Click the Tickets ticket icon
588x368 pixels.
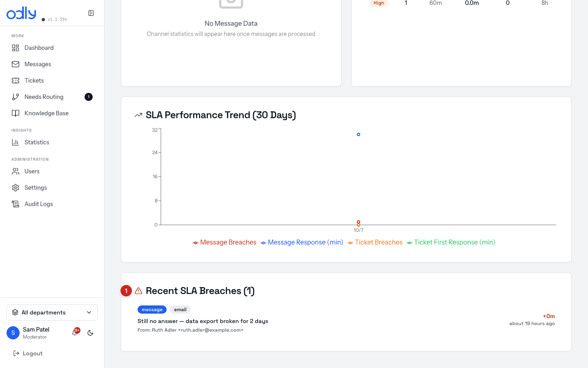(16, 81)
